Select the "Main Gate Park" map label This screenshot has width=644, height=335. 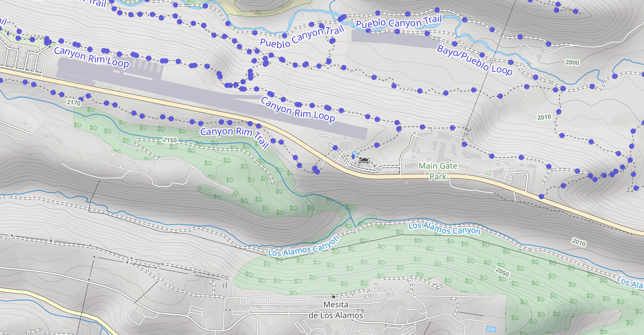coord(438,171)
